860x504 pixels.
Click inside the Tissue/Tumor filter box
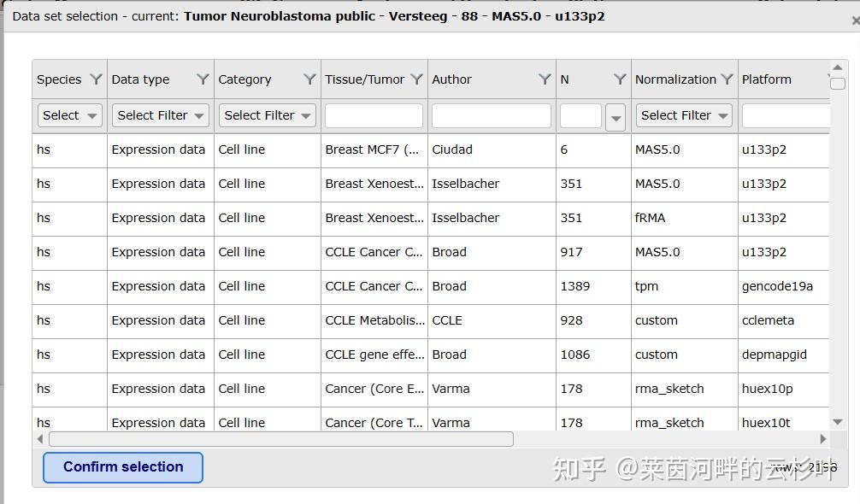point(373,115)
